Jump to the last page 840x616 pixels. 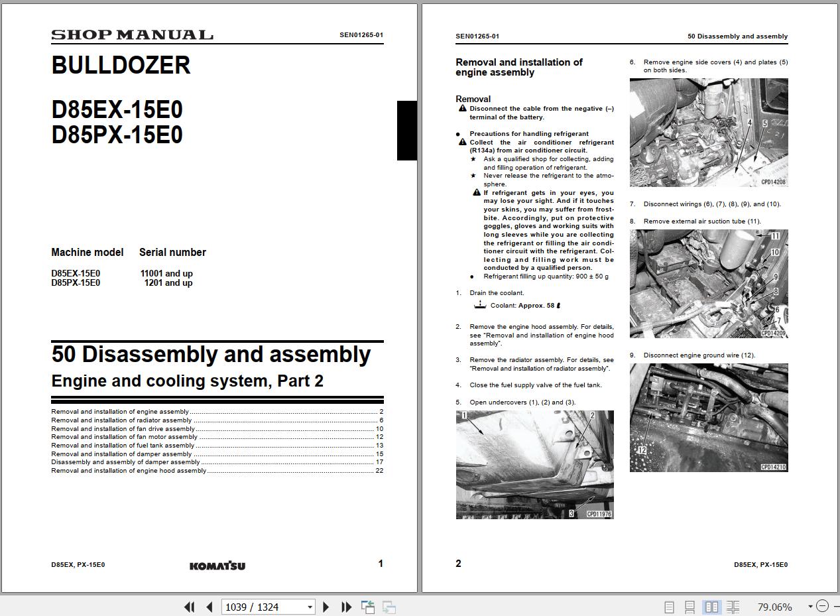coord(346,607)
